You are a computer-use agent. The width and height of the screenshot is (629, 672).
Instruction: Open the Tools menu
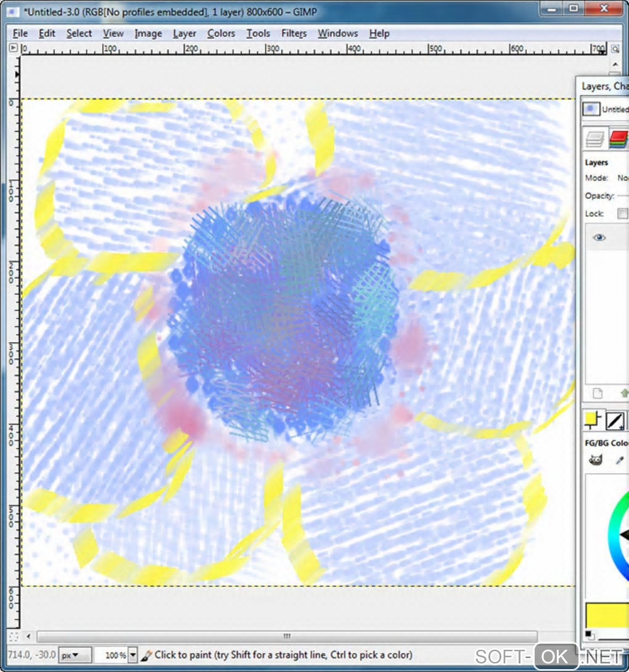(x=258, y=33)
